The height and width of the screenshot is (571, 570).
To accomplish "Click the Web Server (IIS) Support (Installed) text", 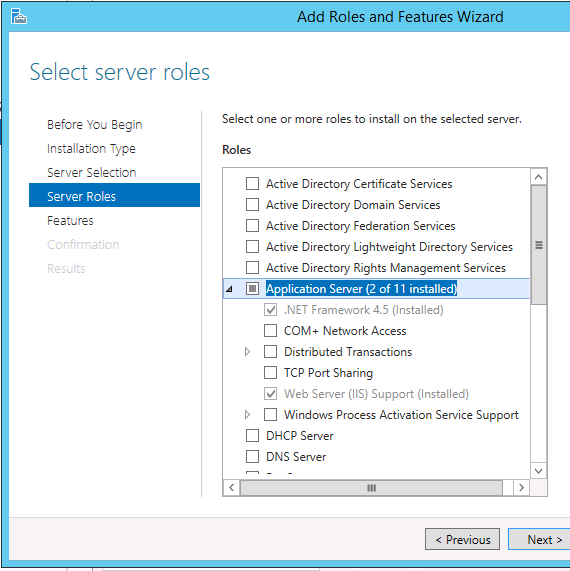I will [x=376, y=394].
